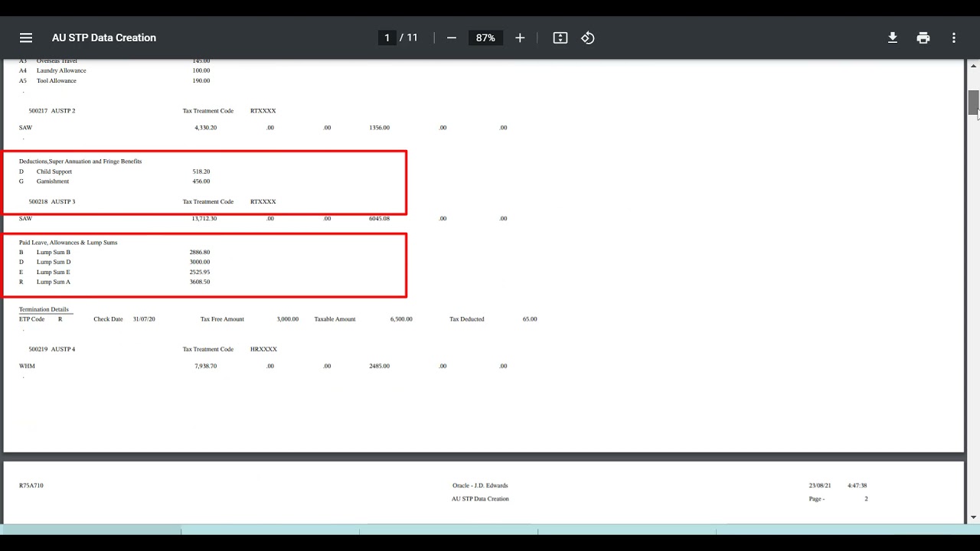Select the '500219 AUSTP 4' employee line
This screenshot has width=980, height=551.
(52, 349)
